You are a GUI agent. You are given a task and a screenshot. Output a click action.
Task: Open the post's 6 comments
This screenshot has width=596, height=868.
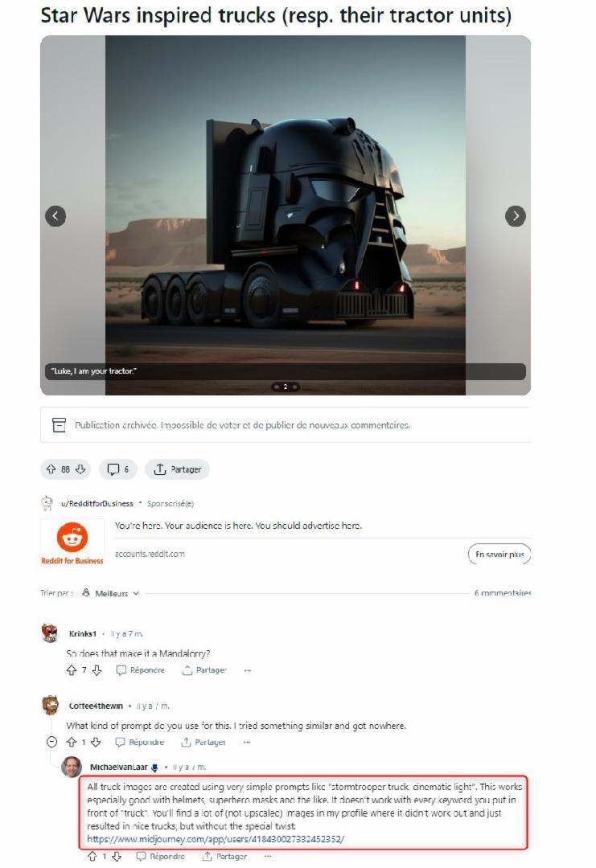click(x=118, y=469)
